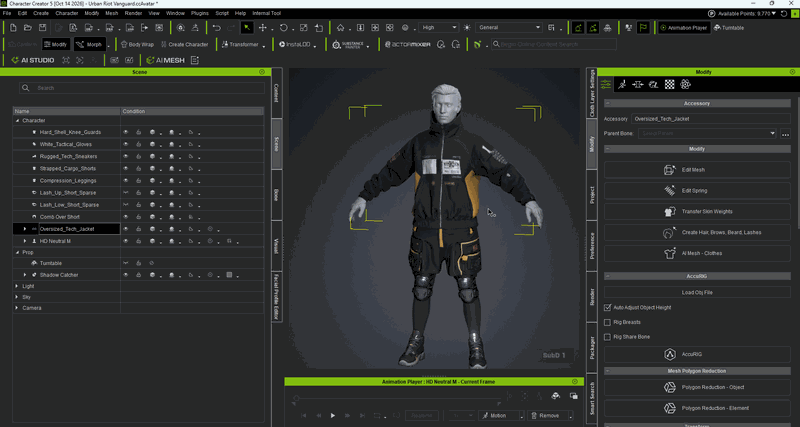
Task: Toggle visibility of Oversized_Tech_Jacket
Action: (x=126, y=229)
